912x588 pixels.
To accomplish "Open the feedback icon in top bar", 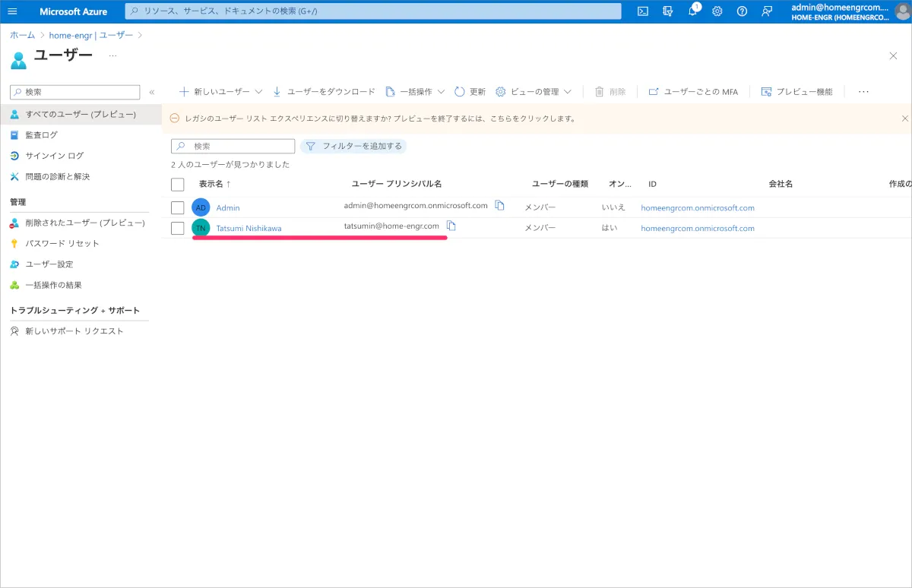I will click(768, 11).
